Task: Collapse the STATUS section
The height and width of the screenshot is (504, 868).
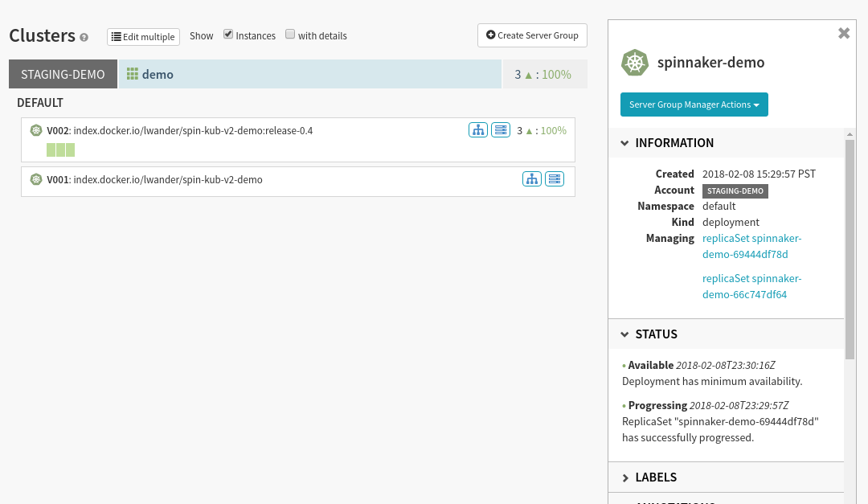Action: 625,334
